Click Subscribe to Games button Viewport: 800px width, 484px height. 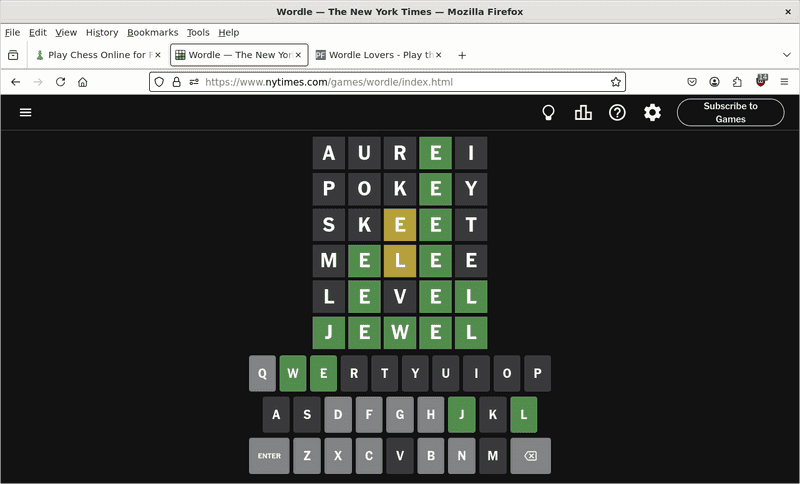click(x=731, y=112)
